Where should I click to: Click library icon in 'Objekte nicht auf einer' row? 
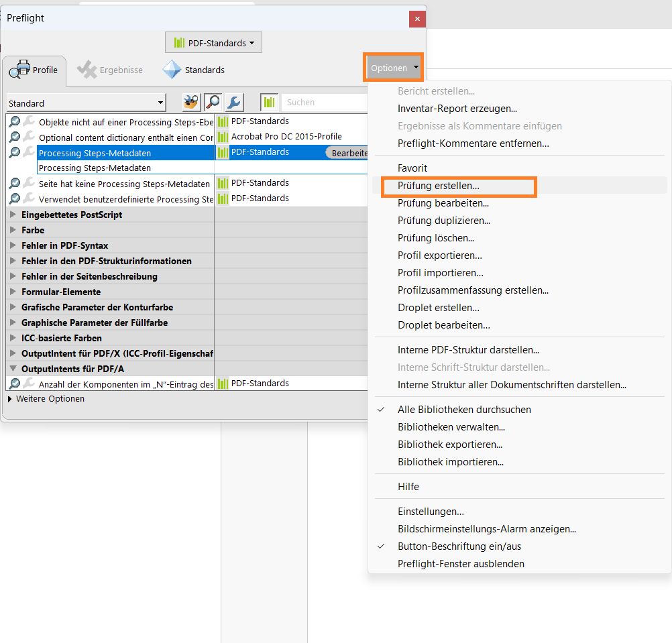pyautogui.click(x=223, y=121)
